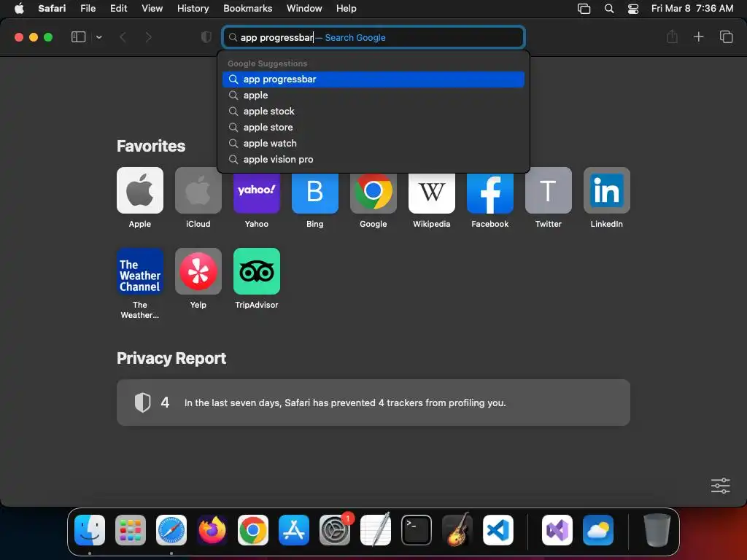747x560 pixels.
Task: Open the Window menu
Action: point(304,9)
